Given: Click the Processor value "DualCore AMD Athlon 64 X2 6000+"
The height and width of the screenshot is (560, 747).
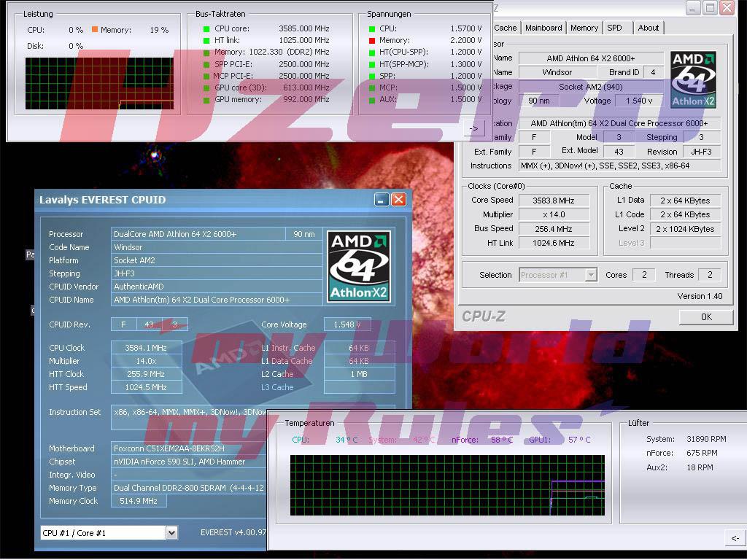Looking at the screenshot, I should click(x=198, y=234).
